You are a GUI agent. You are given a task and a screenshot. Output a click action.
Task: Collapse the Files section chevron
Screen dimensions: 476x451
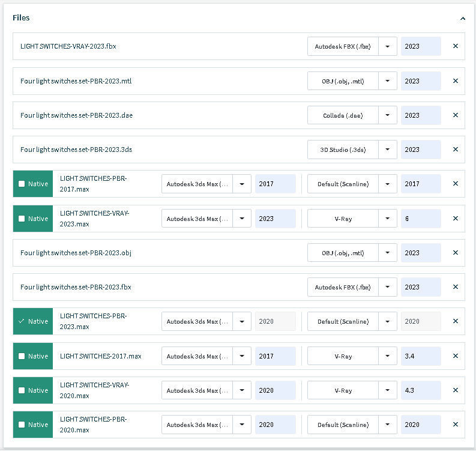tap(463, 19)
